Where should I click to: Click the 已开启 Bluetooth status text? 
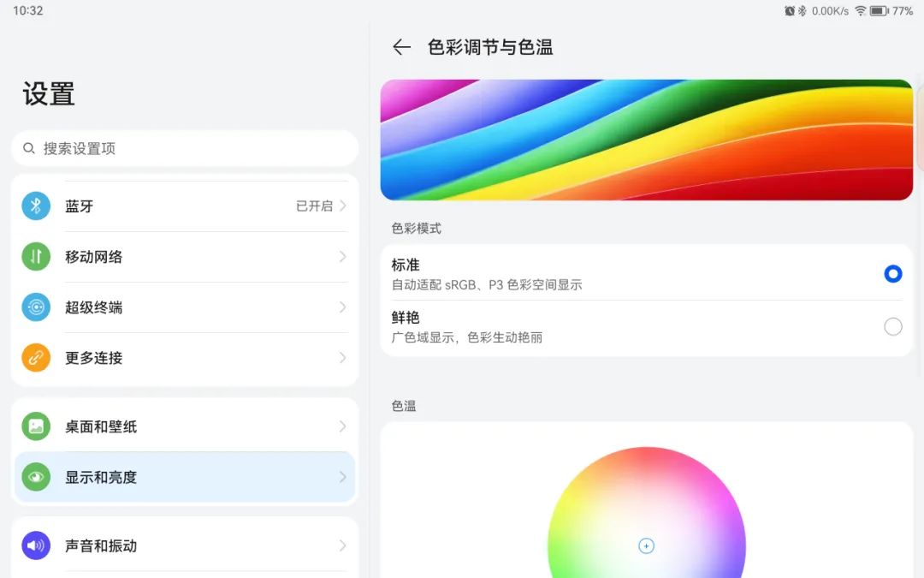pyautogui.click(x=317, y=206)
